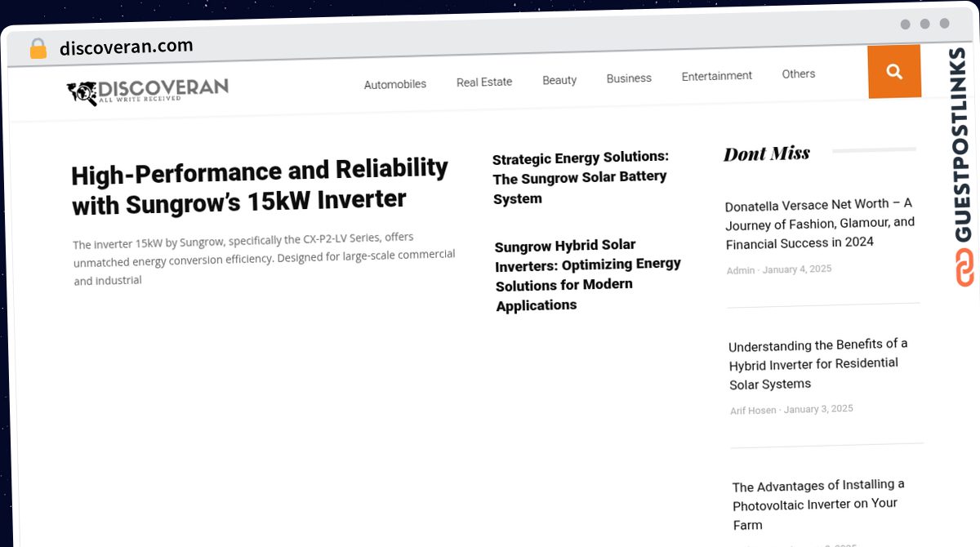The height and width of the screenshot is (547, 980).
Task: Click the Admin author name
Action: [741, 270]
